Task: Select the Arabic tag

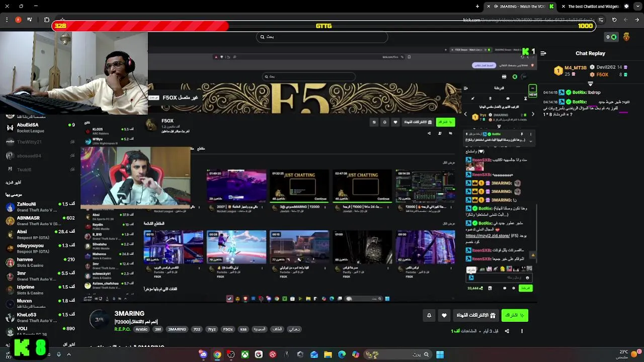Action: (141, 329)
